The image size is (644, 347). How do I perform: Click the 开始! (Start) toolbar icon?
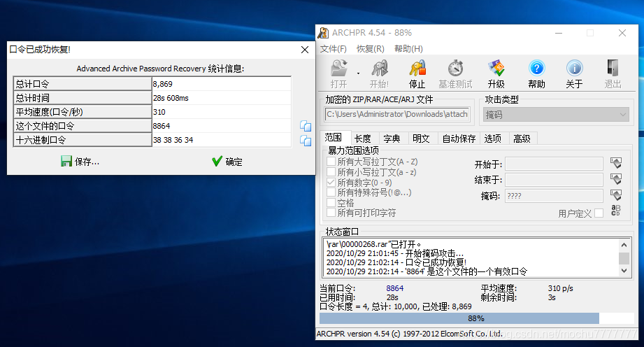pos(379,73)
